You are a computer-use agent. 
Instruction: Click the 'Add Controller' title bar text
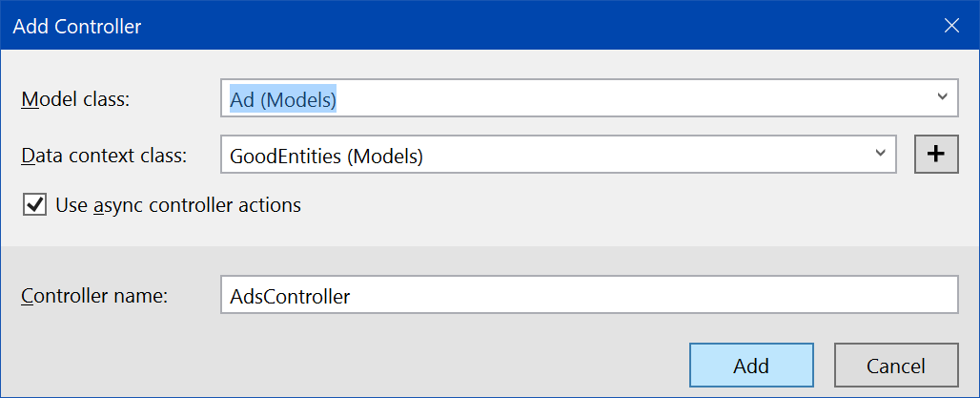[x=77, y=26]
